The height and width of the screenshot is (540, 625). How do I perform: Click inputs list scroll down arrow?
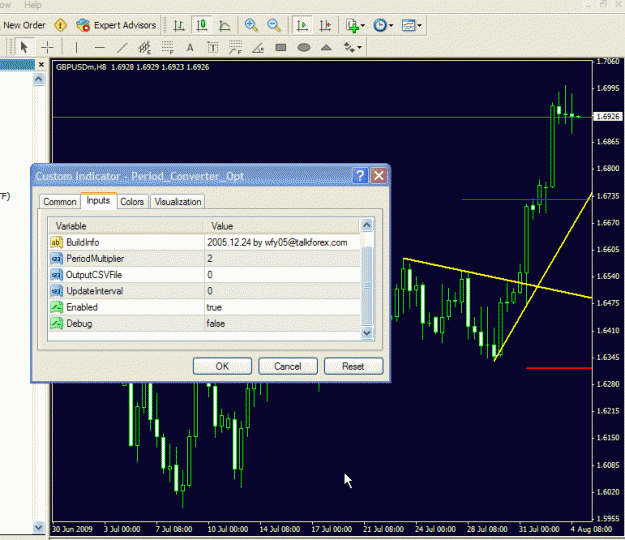[x=367, y=332]
